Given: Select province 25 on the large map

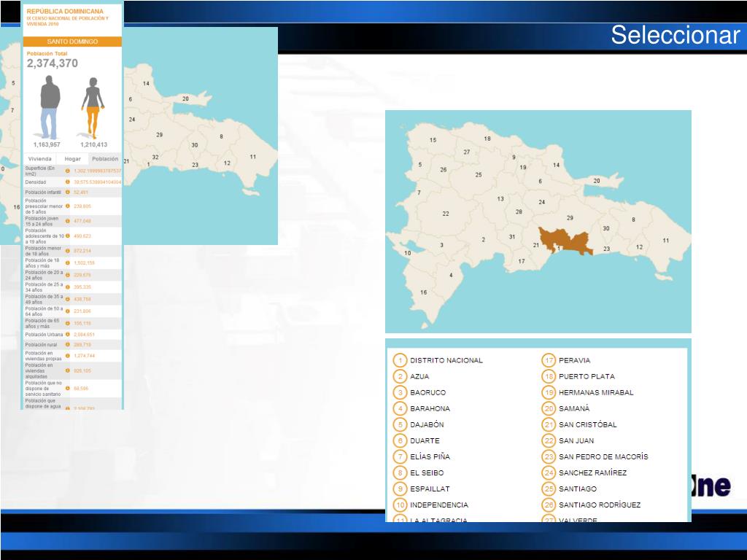Looking at the screenshot, I should [x=479, y=175].
